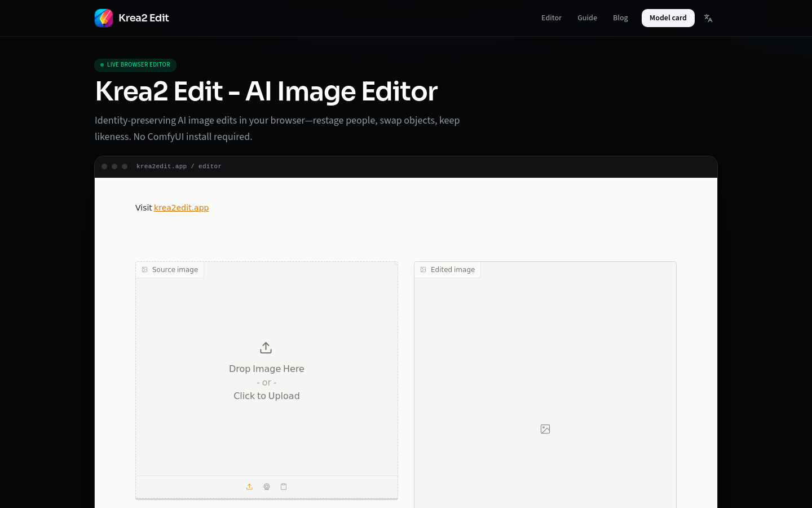812x508 pixels.
Task: Click the krea2edit.app / editor address text
Action: [179, 167]
